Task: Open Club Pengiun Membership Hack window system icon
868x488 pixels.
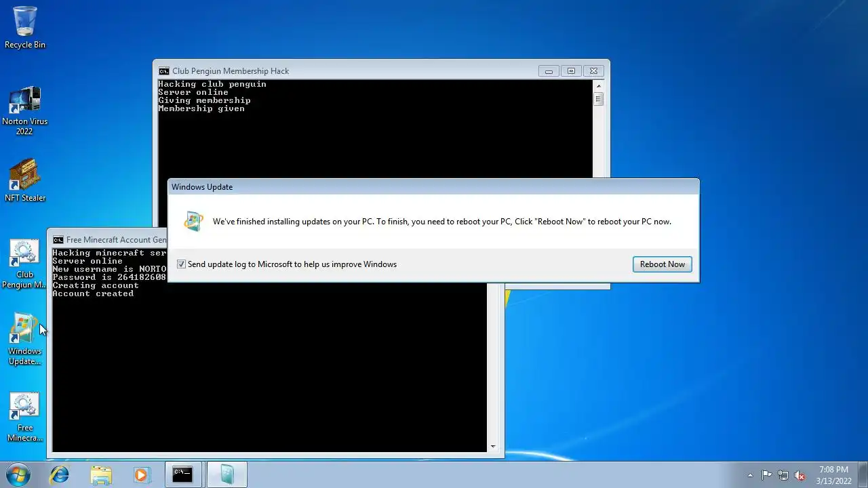Action: click(163, 71)
